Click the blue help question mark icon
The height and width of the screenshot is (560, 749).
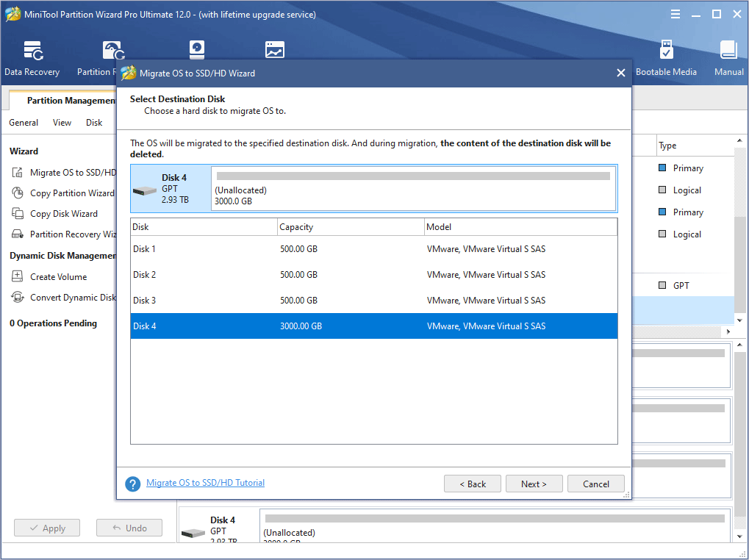click(133, 484)
